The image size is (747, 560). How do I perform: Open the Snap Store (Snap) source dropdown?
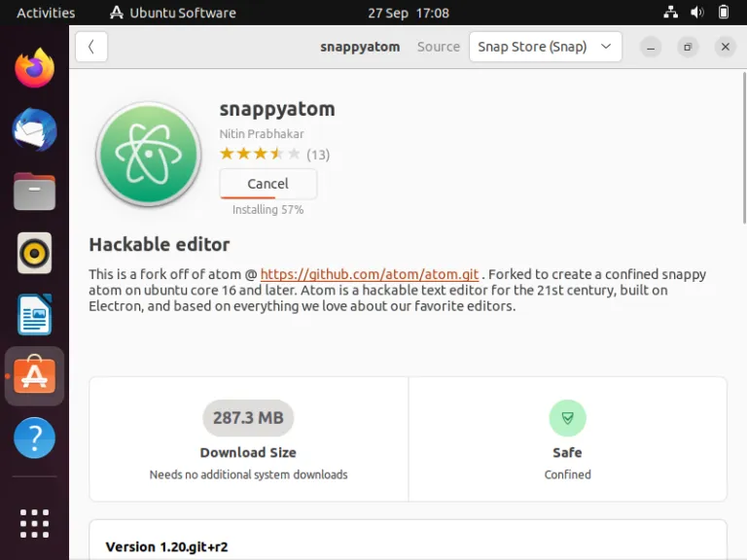(546, 47)
